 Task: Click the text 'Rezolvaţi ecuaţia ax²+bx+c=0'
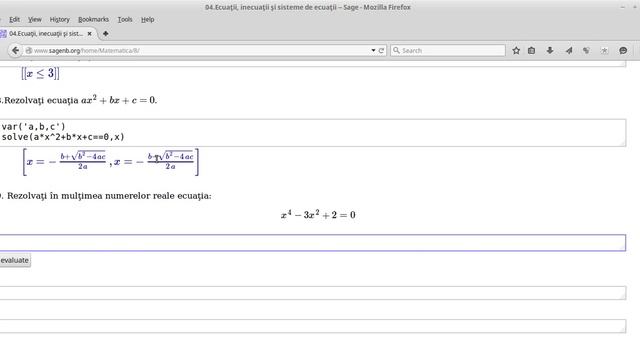79,100
